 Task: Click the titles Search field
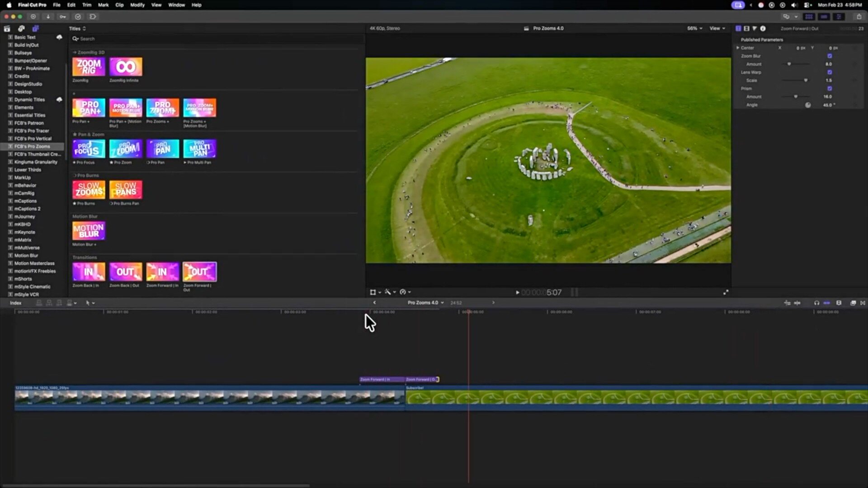(216, 39)
